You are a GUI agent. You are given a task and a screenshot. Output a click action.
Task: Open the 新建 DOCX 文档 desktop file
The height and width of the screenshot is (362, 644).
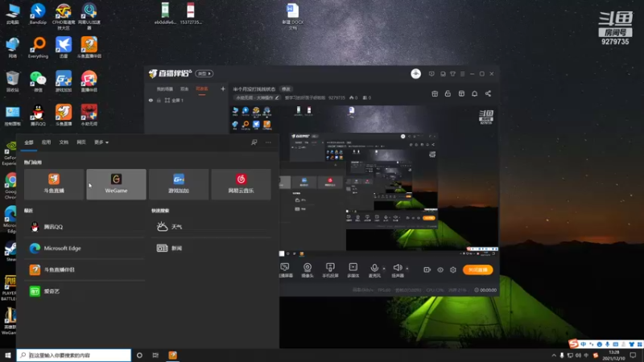(x=292, y=16)
